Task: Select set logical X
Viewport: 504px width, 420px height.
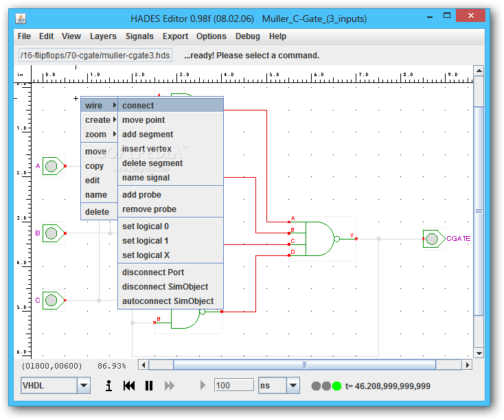Action: [x=171, y=255]
